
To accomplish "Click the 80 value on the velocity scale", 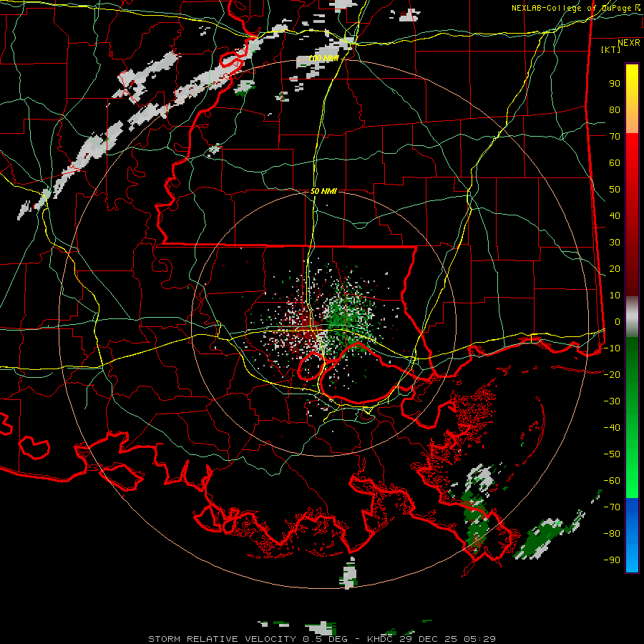I will tap(615, 109).
